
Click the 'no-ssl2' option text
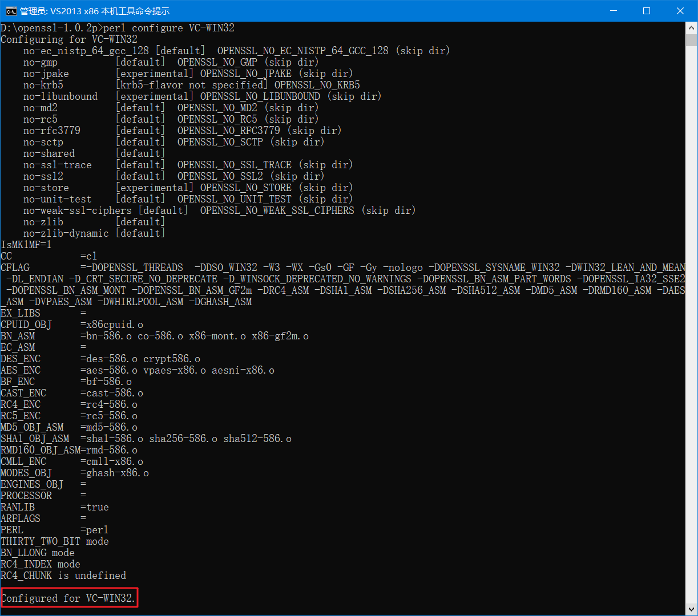coord(43,176)
